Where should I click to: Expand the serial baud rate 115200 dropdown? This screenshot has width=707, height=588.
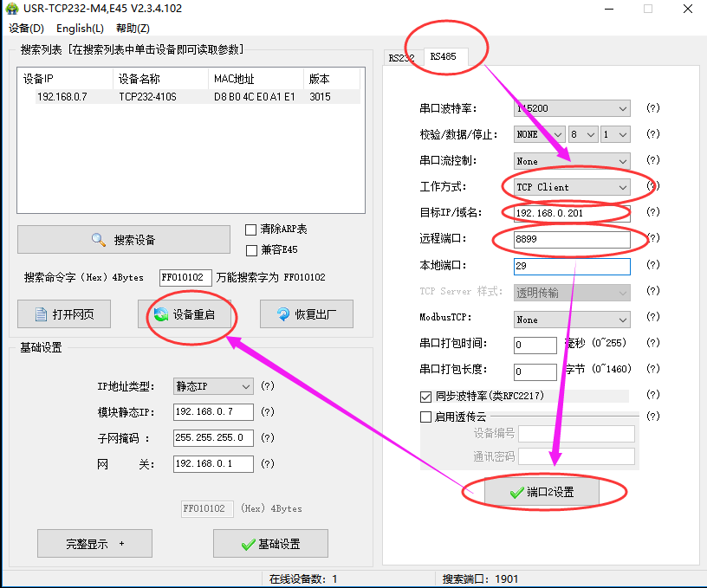pyautogui.click(x=571, y=109)
